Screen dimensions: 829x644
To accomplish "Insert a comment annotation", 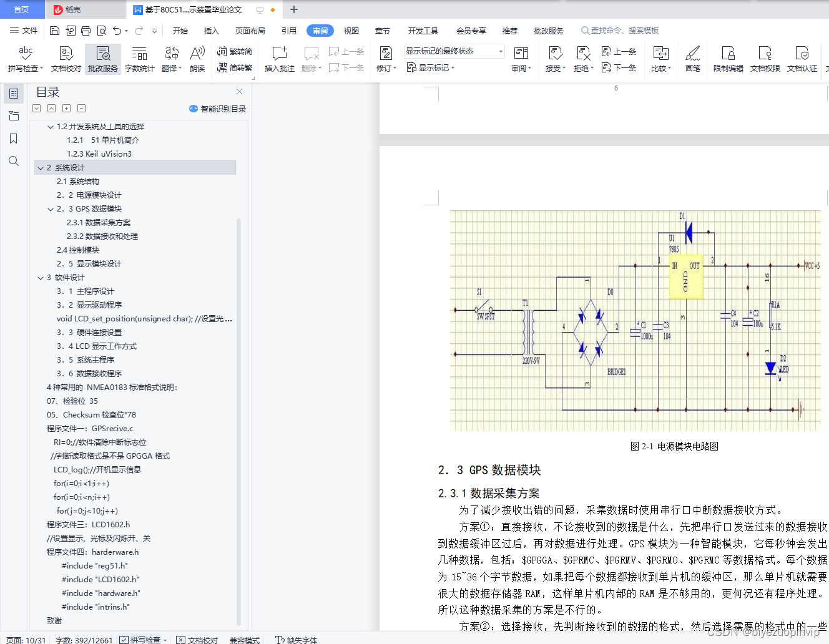I will (x=279, y=59).
